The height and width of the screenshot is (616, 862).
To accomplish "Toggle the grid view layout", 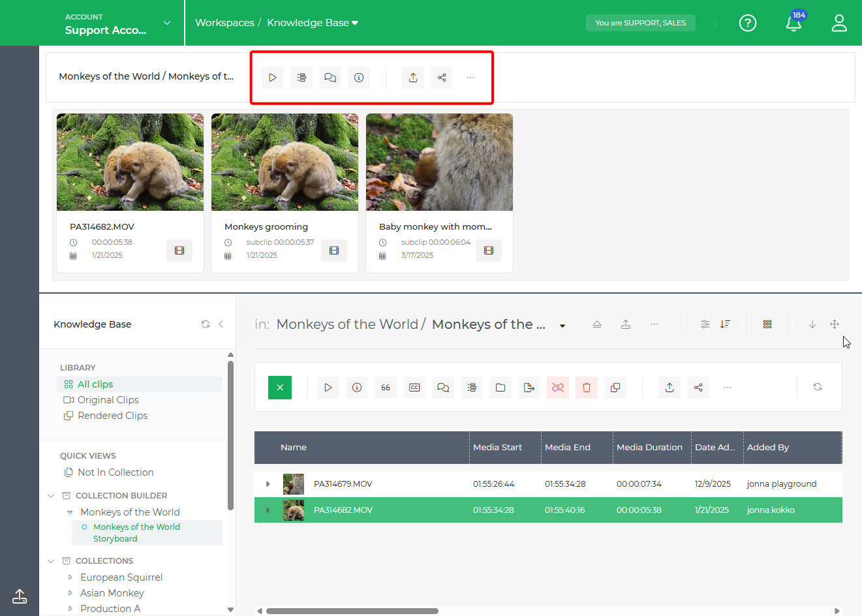I will point(767,324).
